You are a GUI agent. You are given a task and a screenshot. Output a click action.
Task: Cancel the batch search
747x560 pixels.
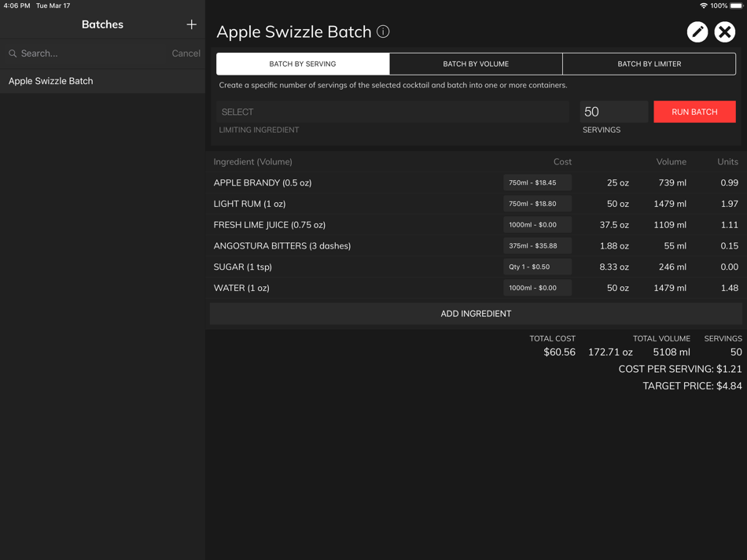(x=186, y=53)
